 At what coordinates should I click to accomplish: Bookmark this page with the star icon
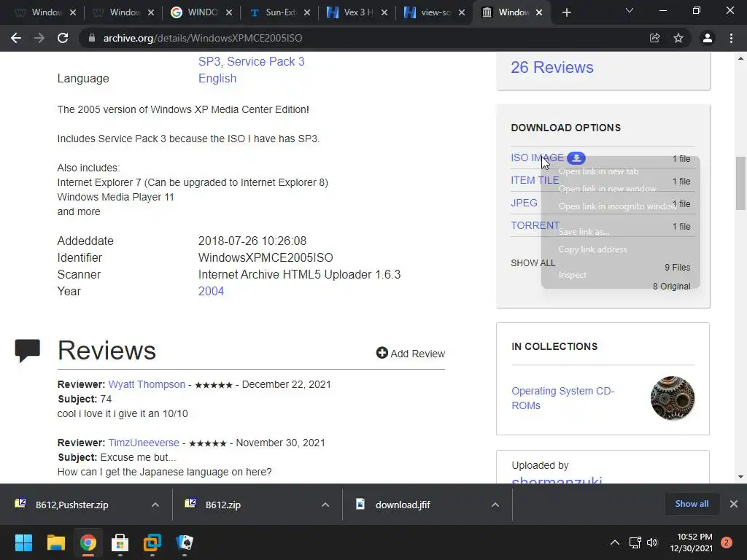pos(678,38)
